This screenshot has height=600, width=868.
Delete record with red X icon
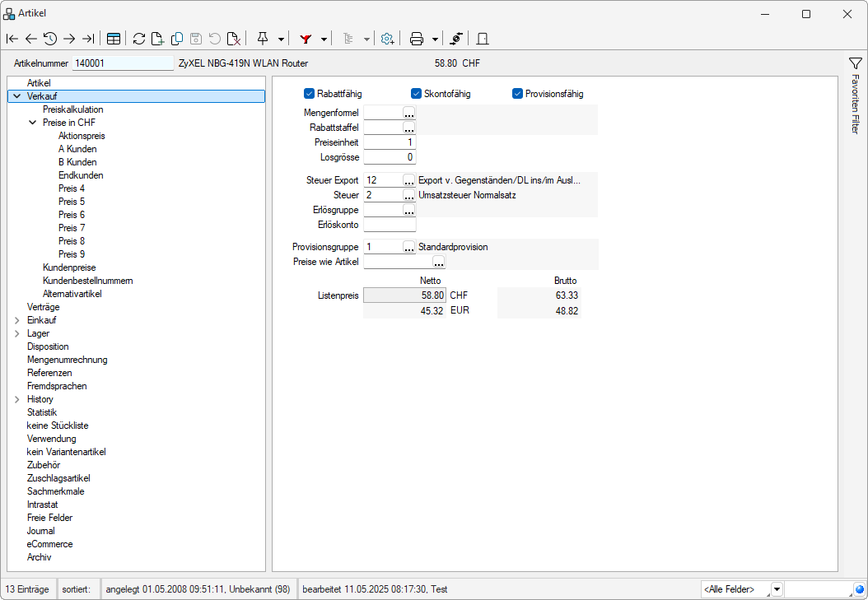click(x=233, y=39)
